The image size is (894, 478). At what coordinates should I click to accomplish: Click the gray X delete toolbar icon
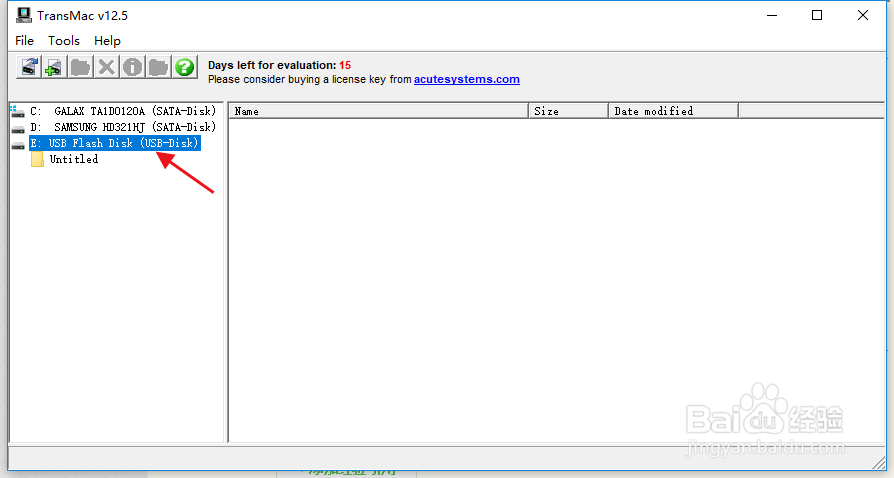(x=107, y=67)
